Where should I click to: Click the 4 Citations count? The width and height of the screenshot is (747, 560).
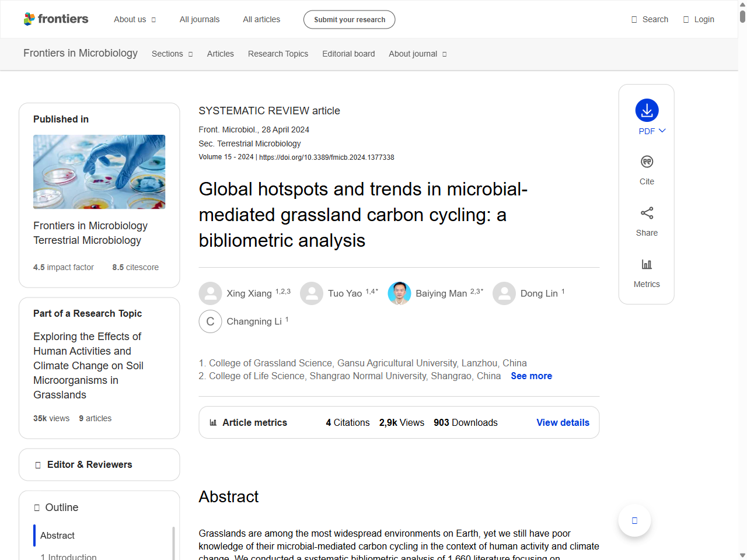(x=348, y=422)
